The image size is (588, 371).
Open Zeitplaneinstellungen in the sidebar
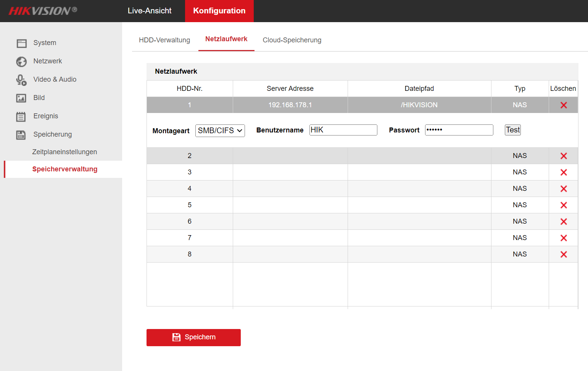click(64, 152)
